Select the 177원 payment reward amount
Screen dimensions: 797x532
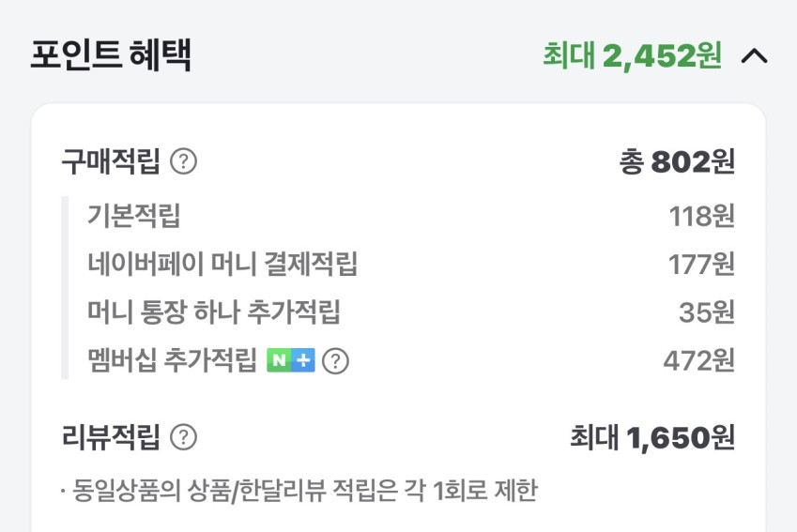[x=701, y=265]
